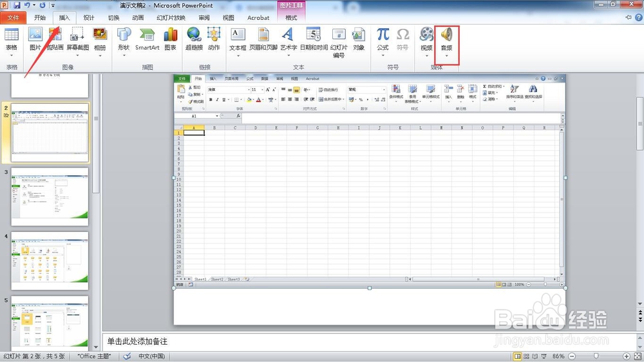Open the picture tools Format (格式) tab
The image size is (644, 362).
(291, 17)
